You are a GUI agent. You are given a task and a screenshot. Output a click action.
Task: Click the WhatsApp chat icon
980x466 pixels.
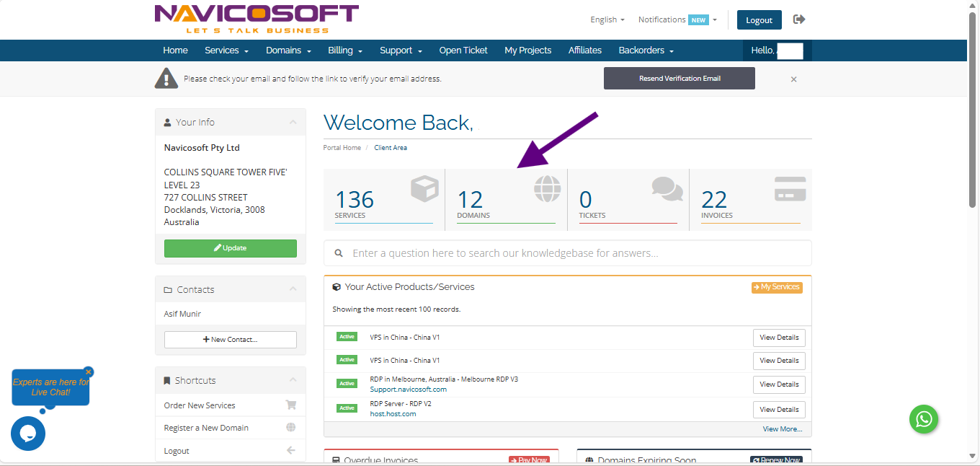pyautogui.click(x=923, y=419)
